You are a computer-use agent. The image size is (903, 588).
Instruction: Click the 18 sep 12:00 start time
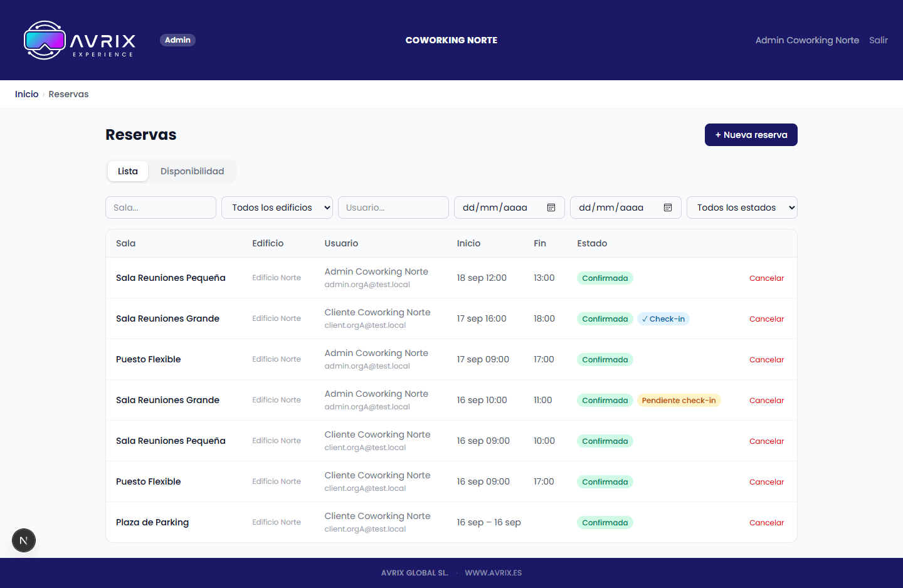point(482,278)
